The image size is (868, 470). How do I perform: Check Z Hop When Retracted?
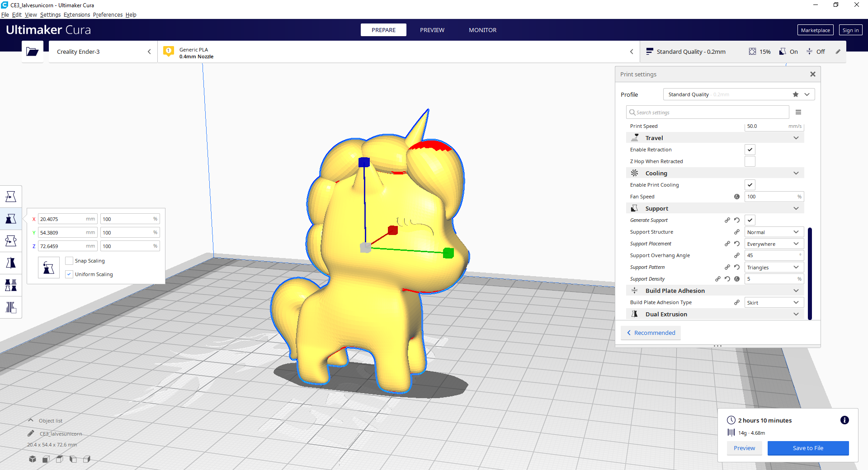click(750, 161)
